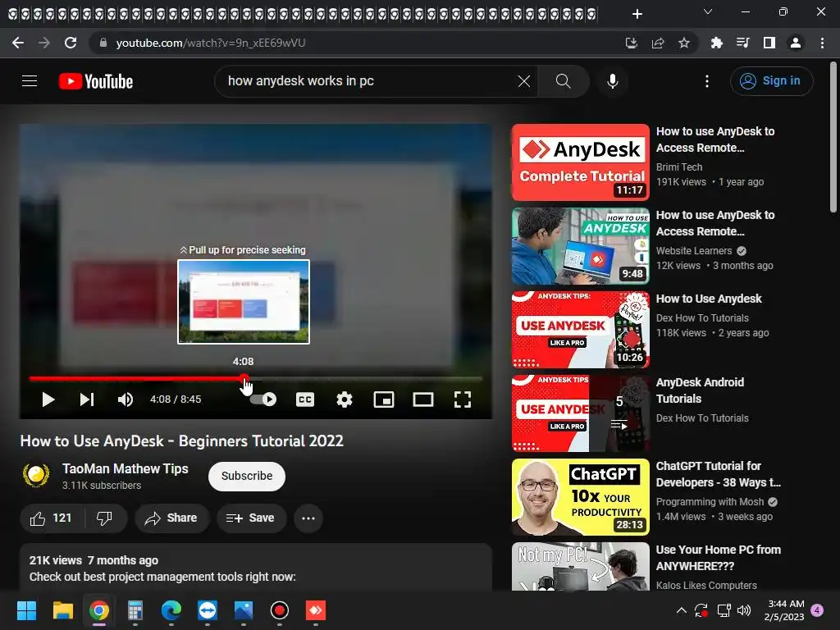Open a new browser tab

point(637,14)
